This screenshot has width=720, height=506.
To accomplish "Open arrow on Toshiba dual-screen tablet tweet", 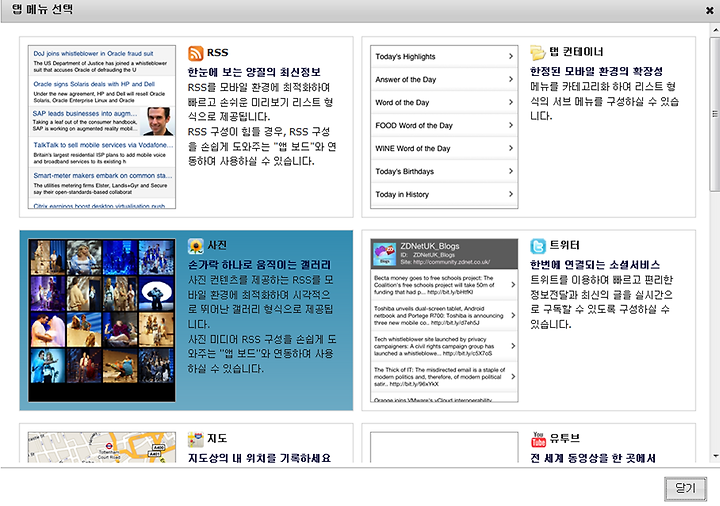I will [x=513, y=315].
